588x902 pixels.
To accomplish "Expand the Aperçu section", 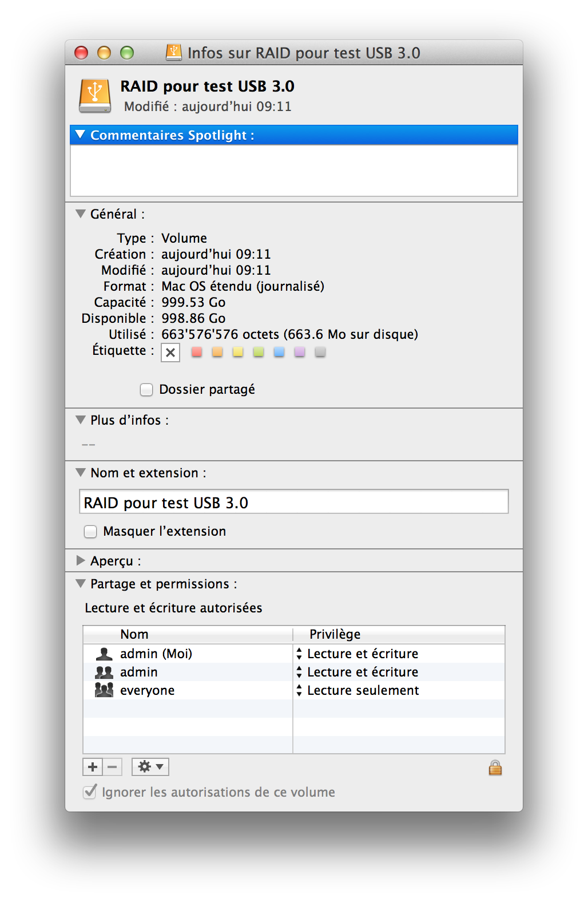I will (x=81, y=561).
